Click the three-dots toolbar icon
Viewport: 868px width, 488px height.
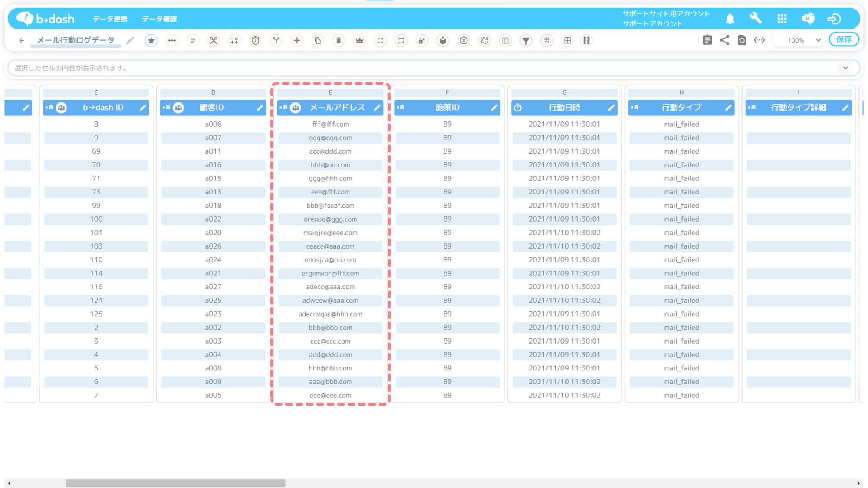pos(172,40)
